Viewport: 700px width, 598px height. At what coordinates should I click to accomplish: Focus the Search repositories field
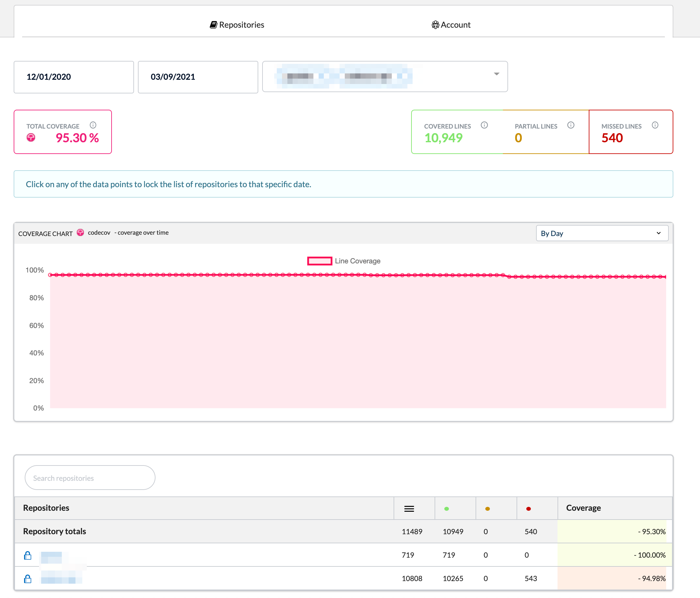click(90, 478)
